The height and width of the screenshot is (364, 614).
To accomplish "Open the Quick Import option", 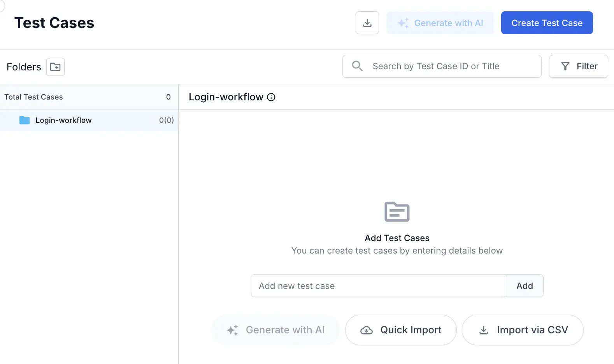I will click(401, 330).
